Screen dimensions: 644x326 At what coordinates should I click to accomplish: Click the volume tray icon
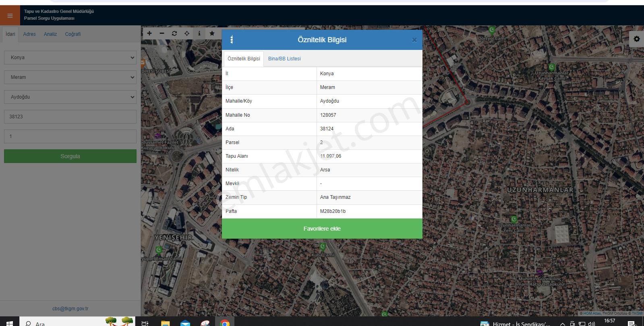point(592,324)
